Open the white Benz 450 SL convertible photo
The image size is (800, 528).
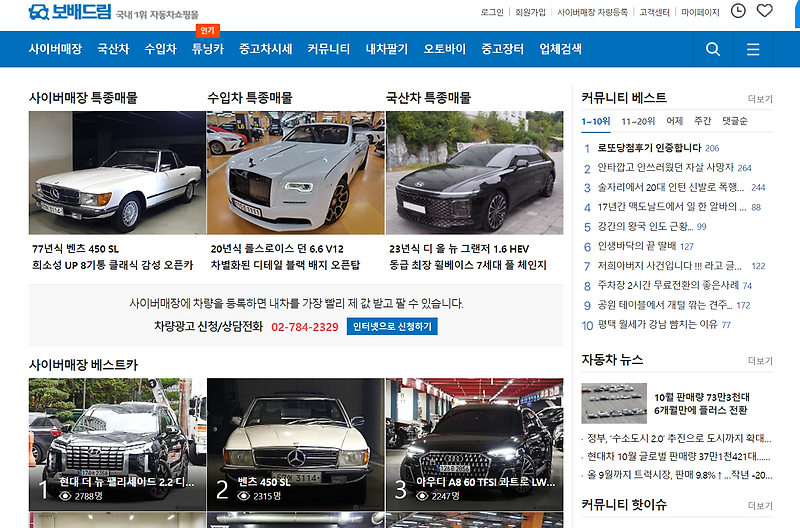click(x=117, y=173)
